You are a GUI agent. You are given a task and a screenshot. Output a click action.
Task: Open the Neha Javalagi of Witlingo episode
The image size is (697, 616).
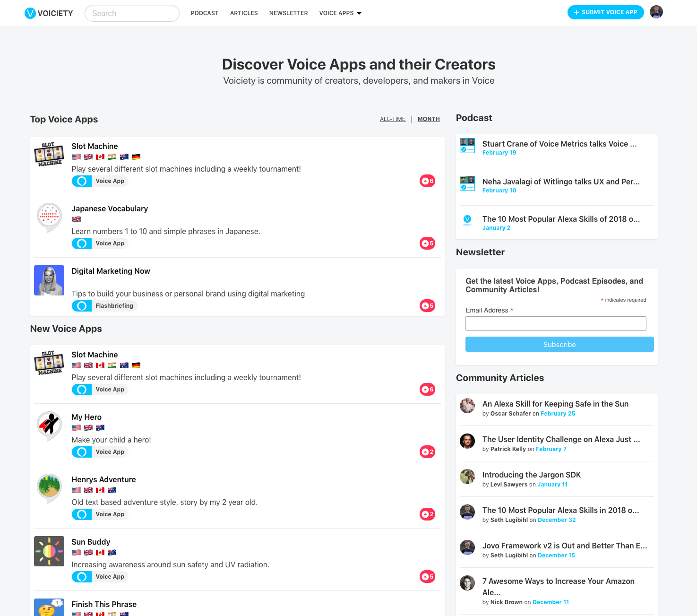pos(561,182)
